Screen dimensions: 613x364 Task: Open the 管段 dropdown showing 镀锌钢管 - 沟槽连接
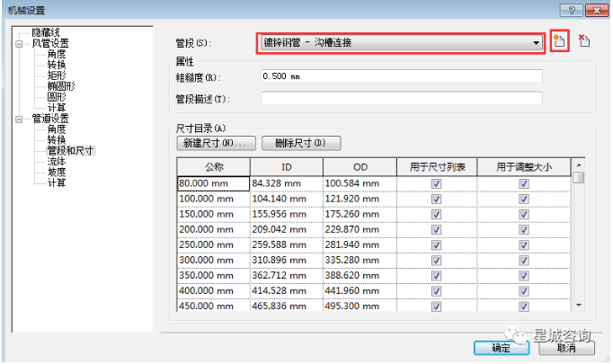[x=402, y=42]
